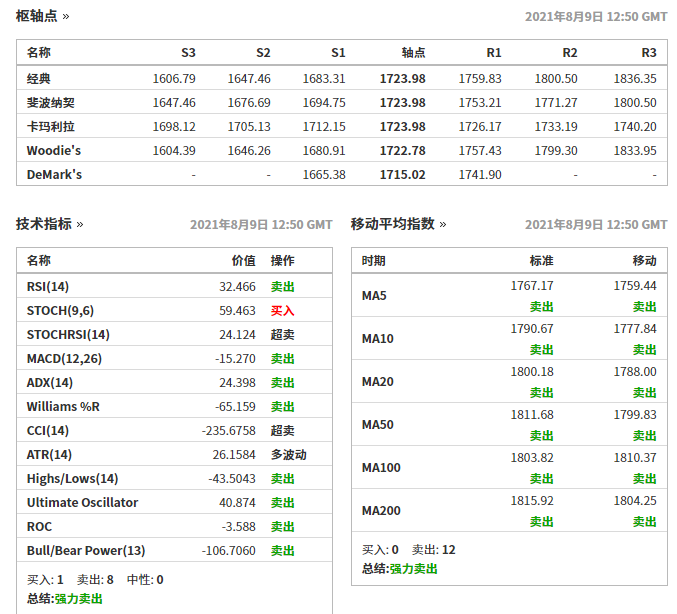Click the ROC indicator name
The height and width of the screenshot is (614, 677).
point(39,527)
